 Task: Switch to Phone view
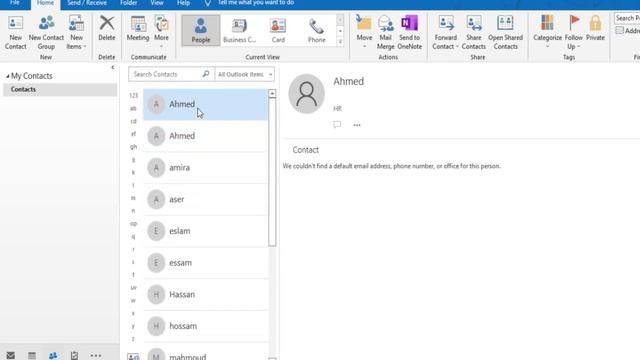(317, 30)
